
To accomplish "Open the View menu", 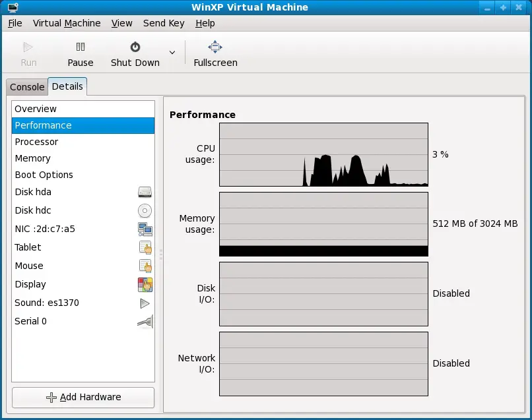I will [121, 23].
